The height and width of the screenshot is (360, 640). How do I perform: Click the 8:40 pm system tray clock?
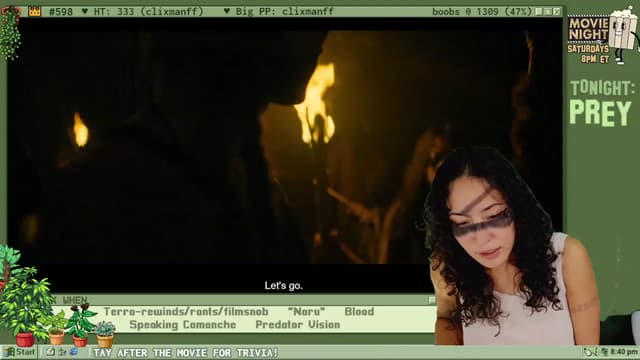point(624,352)
